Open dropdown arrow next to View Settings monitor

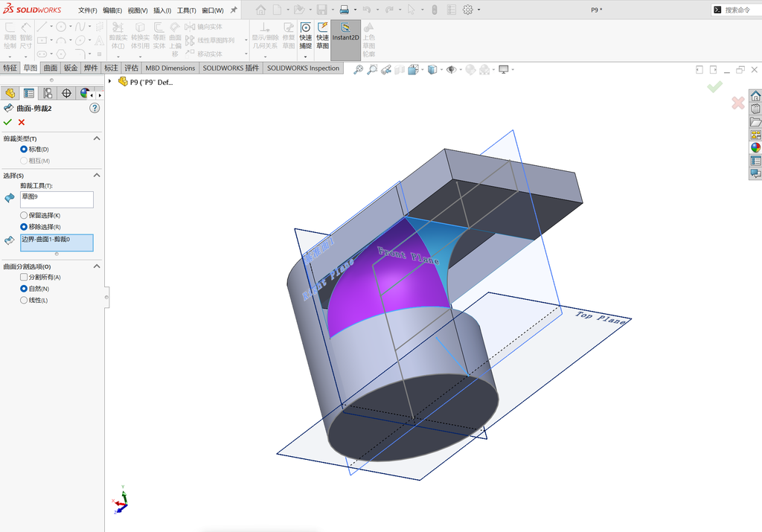513,69
